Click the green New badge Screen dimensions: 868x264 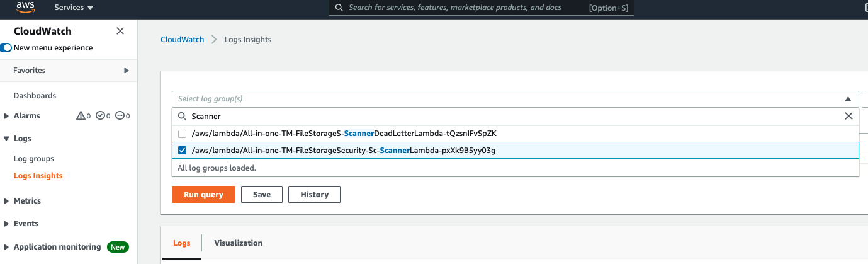[118, 247]
